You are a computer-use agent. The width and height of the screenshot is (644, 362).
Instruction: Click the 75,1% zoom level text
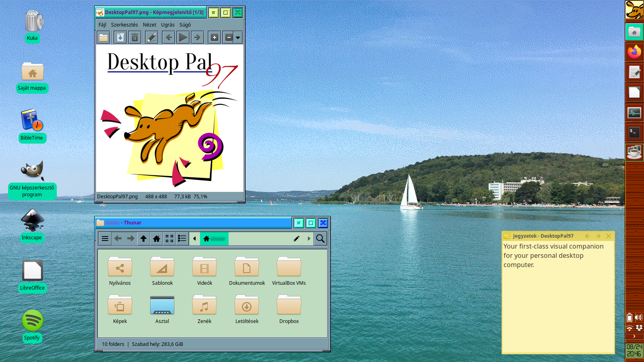200,197
